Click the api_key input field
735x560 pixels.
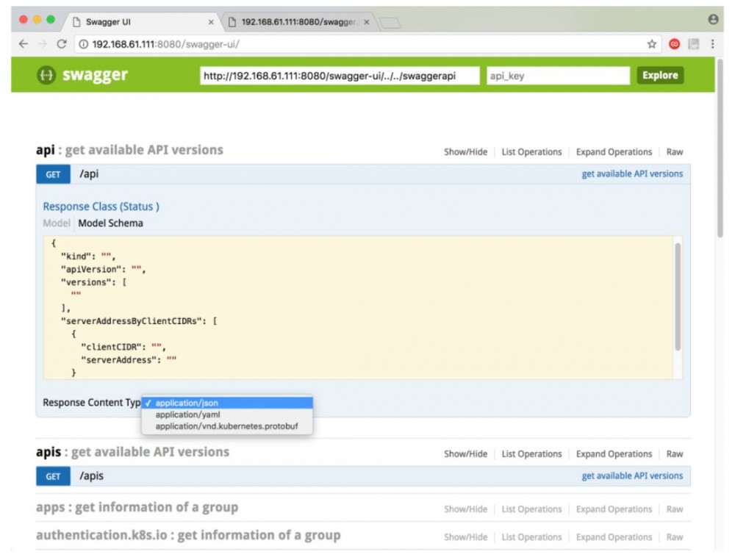(x=558, y=76)
